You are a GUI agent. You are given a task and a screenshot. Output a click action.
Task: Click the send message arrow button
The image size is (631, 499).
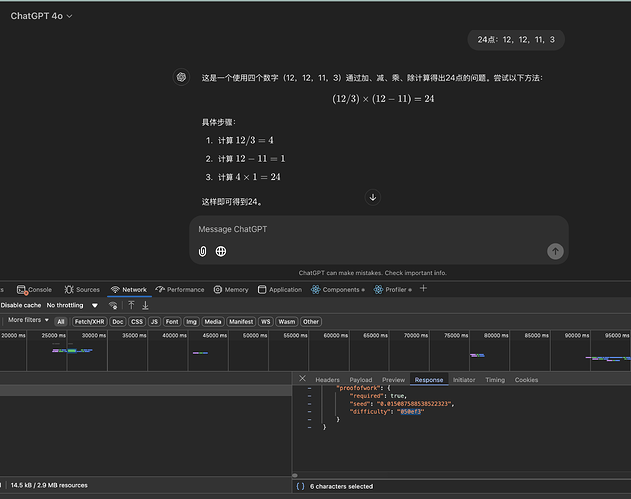[x=555, y=252]
